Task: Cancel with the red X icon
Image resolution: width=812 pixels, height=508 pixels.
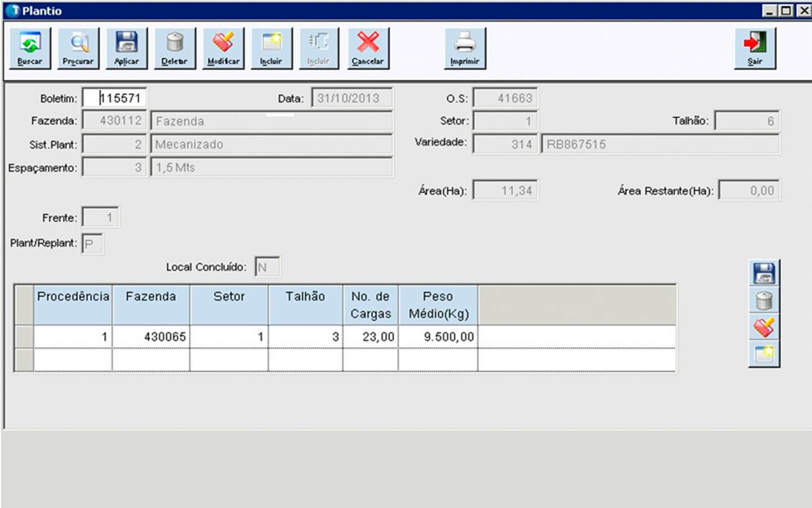Action: point(368,48)
